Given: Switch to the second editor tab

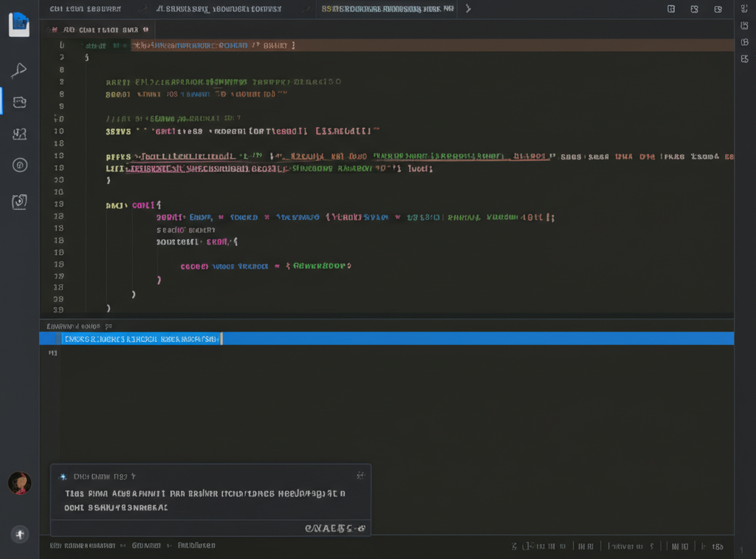Looking at the screenshot, I should (219, 9).
